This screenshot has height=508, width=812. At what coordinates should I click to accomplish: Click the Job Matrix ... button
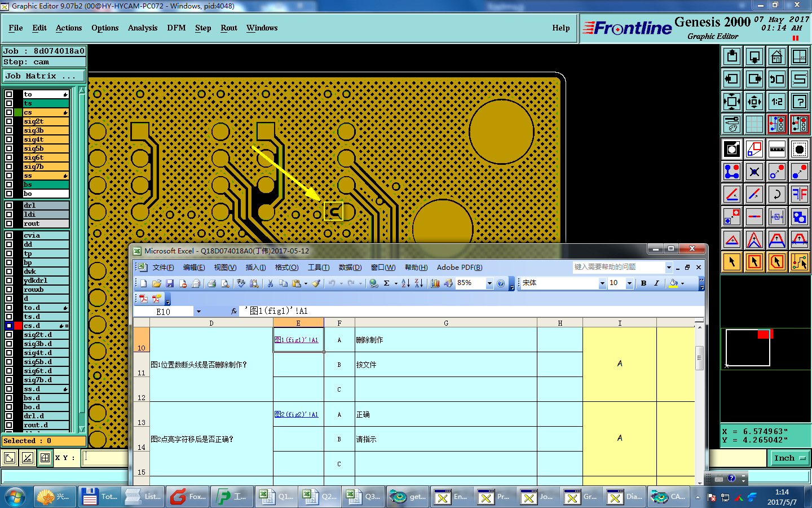[x=44, y=76]
